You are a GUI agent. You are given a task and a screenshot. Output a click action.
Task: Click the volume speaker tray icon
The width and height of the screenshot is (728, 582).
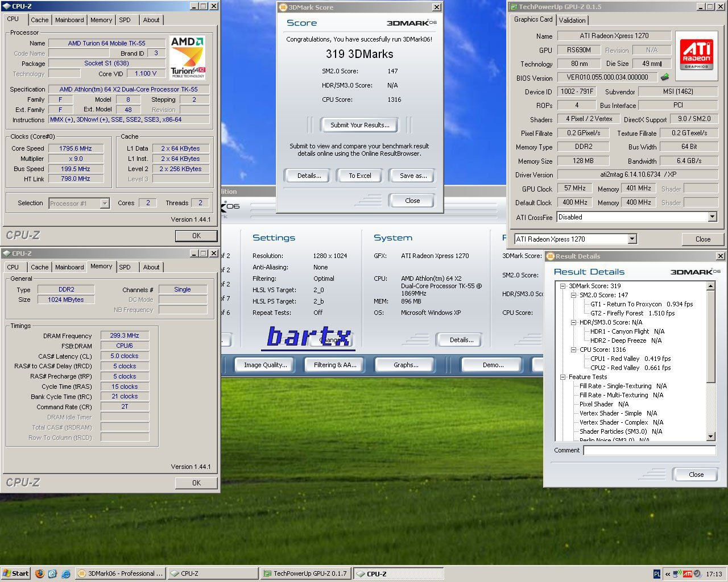697,574
